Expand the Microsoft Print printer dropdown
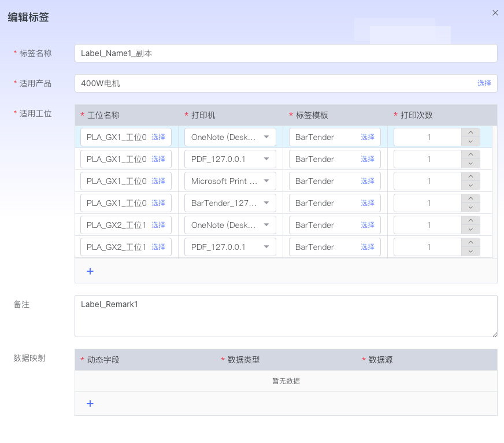 click(266, 181)
